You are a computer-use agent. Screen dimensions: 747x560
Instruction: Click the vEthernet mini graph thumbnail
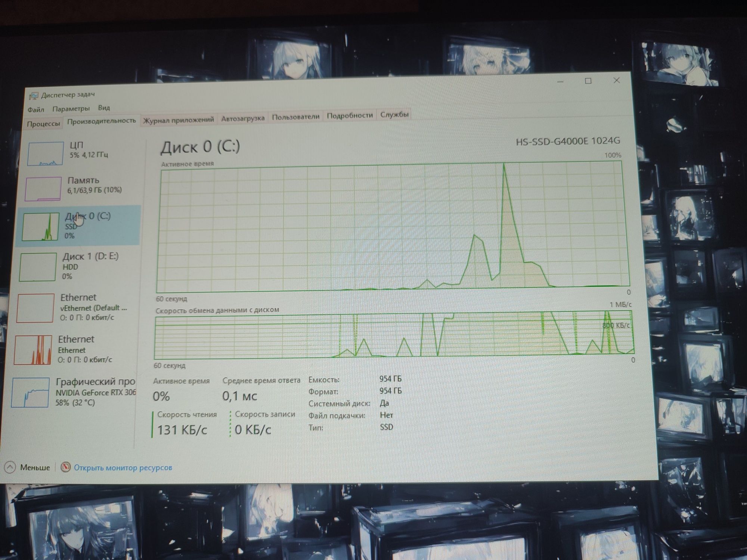pyautogui.click(x=35, y=308)
